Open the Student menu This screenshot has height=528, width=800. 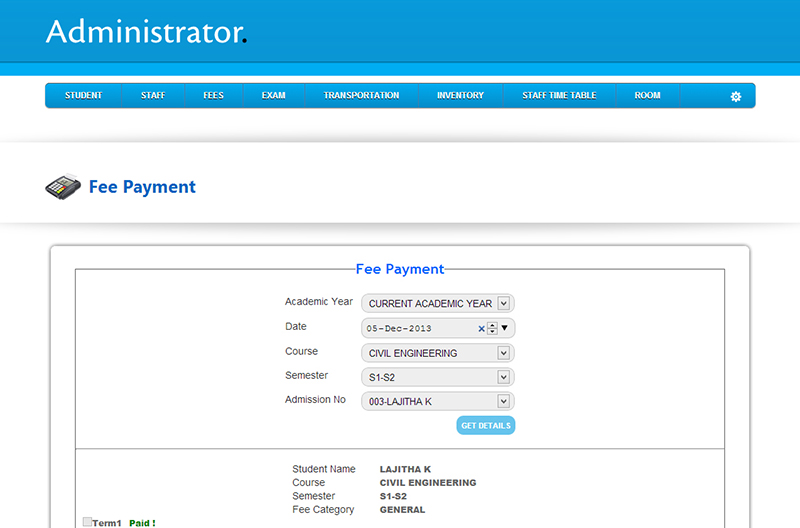pos(83,96)
